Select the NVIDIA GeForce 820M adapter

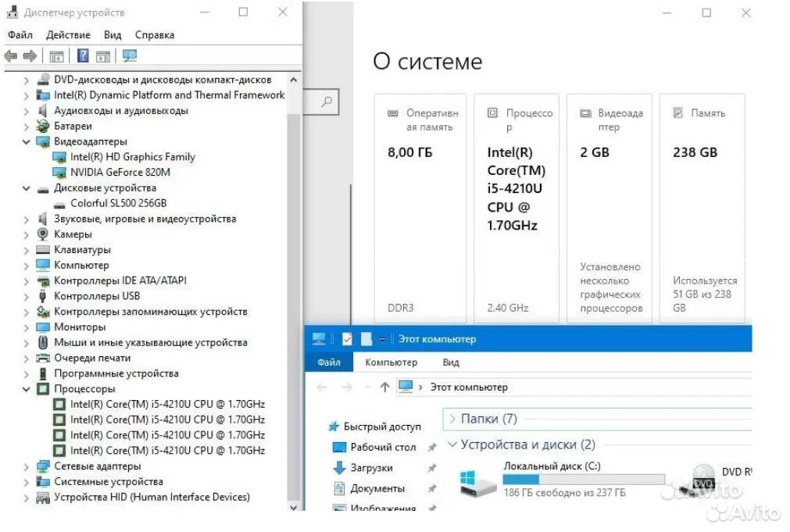[120, 173]
